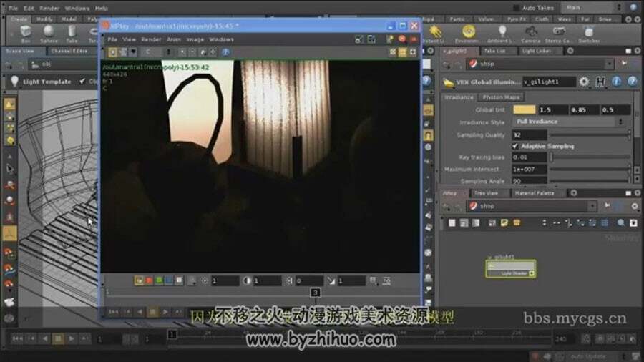The image size is (644, 362).
Task: Click the yellow sticky note icon in network toolbar
Action: pyautogui.click(x=504, y=223)
